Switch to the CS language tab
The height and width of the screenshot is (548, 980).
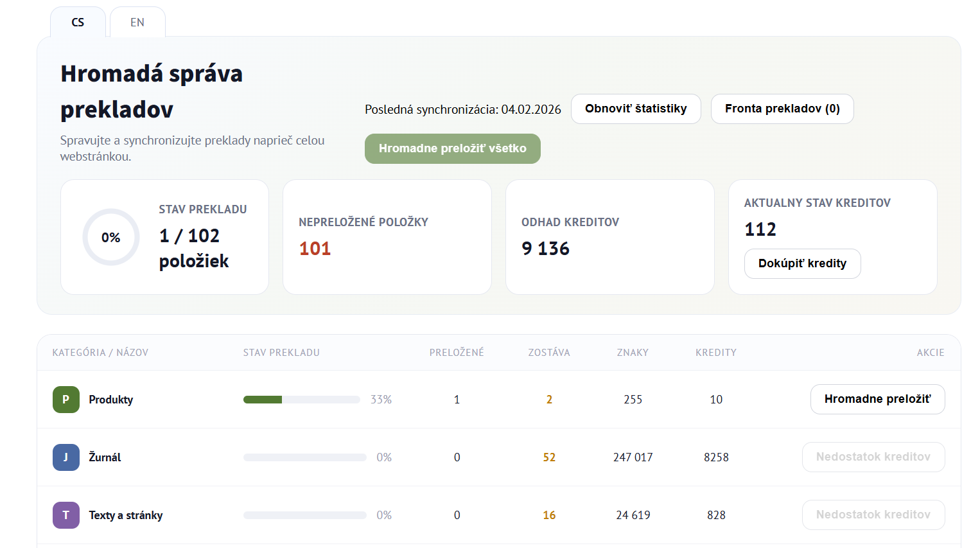(78, 22)
